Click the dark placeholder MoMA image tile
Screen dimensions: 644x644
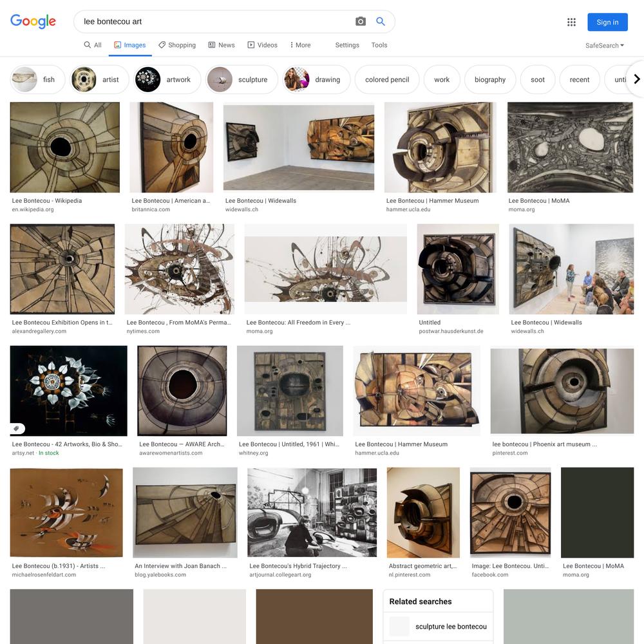click(x=597, y=512)
